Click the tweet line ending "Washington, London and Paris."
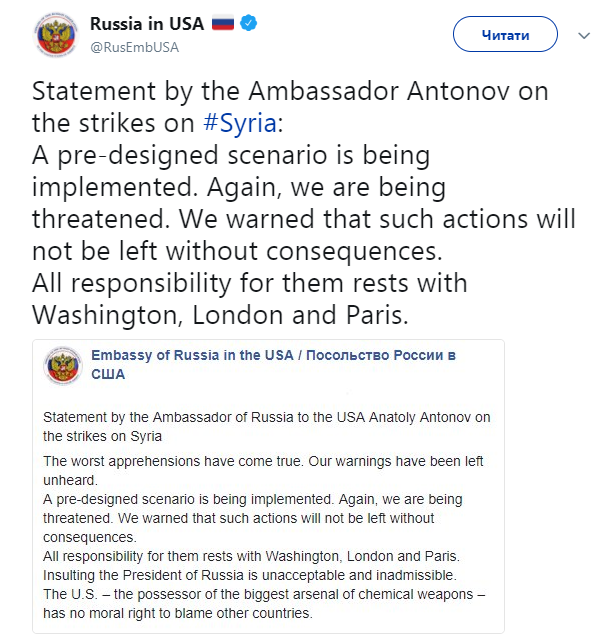Screen dimensions: 604x642 click(221, 314)
